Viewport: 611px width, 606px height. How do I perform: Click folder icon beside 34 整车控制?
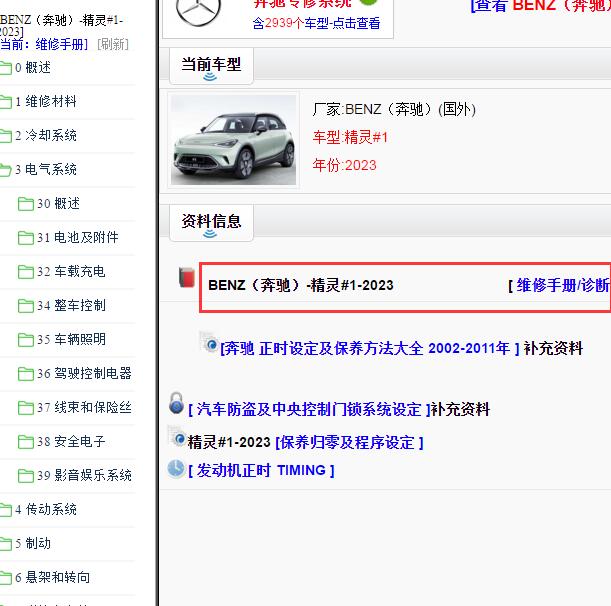(x=26, y=306)
